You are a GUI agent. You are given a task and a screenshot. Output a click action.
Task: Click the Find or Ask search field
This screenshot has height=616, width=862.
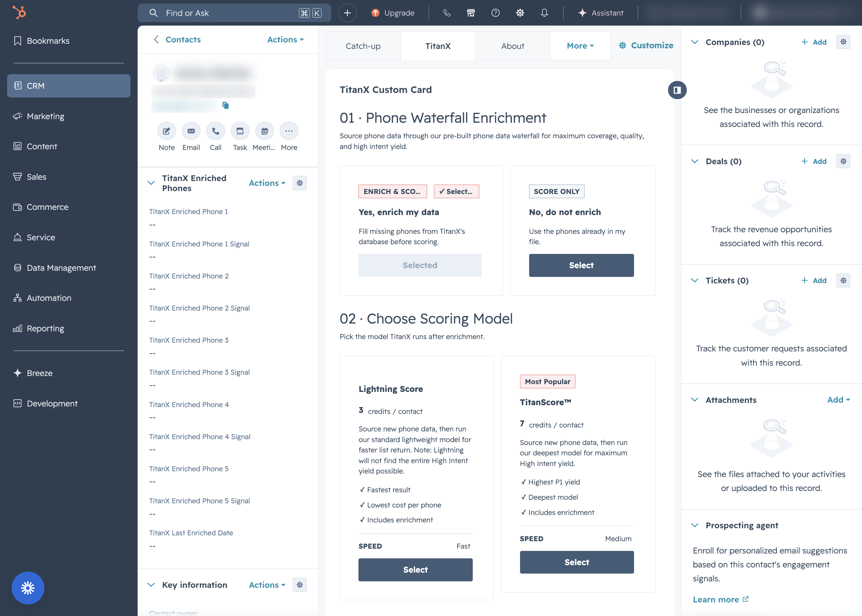click(234, 13)
